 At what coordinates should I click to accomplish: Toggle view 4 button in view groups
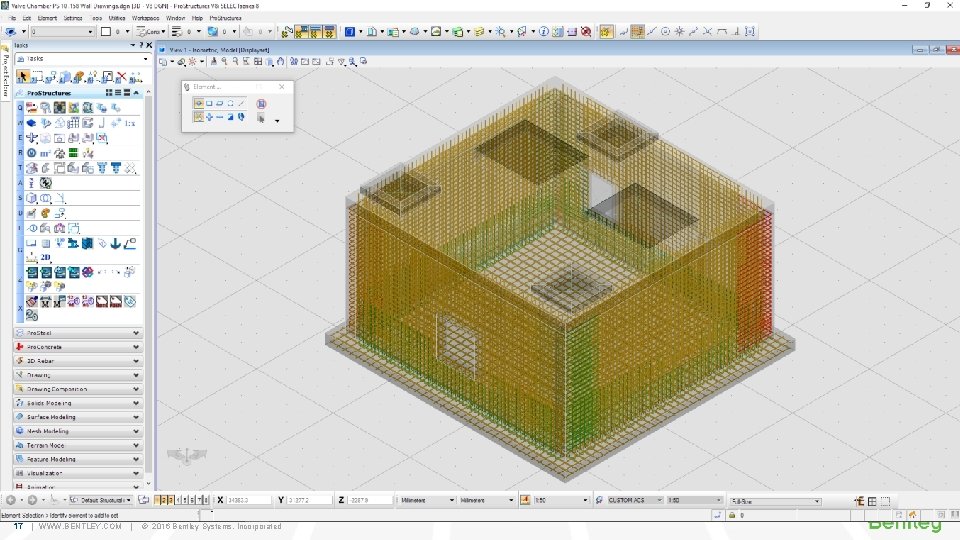178,500
